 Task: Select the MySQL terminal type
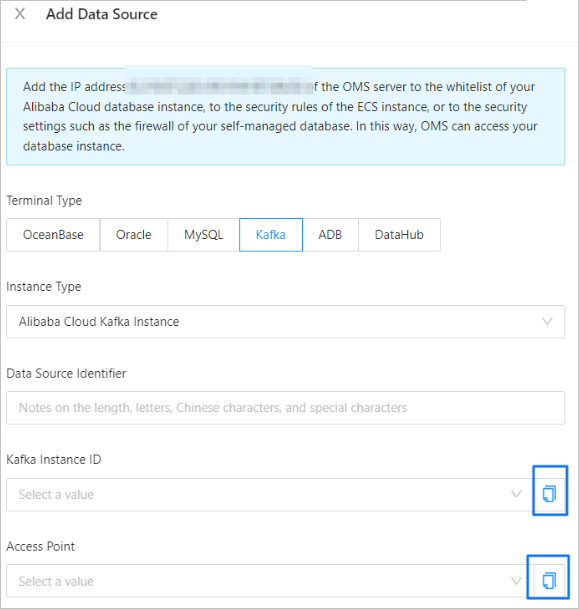(x=203, y=235)
